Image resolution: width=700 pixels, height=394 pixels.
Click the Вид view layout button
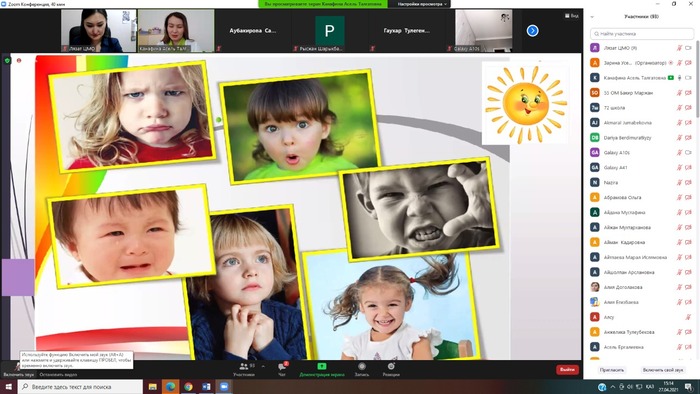pyautogui.click(x=572, y=16)
